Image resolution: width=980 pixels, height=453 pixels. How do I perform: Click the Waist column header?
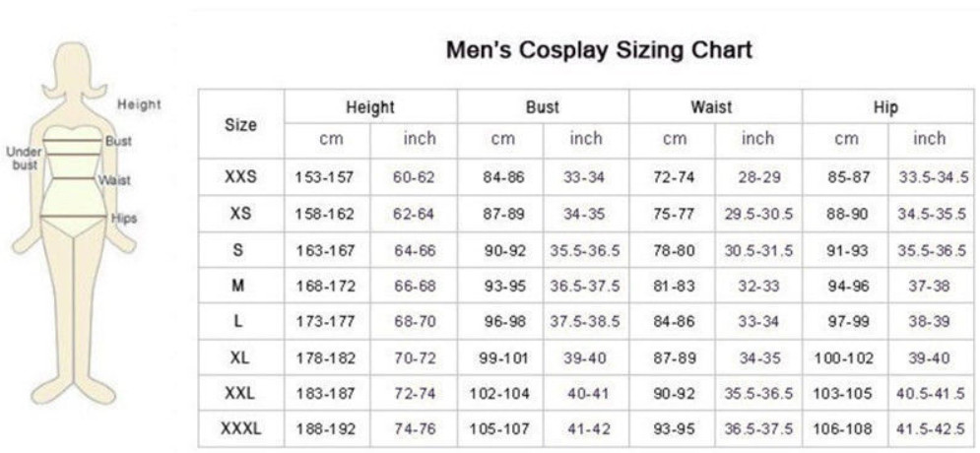click(715, 107)
